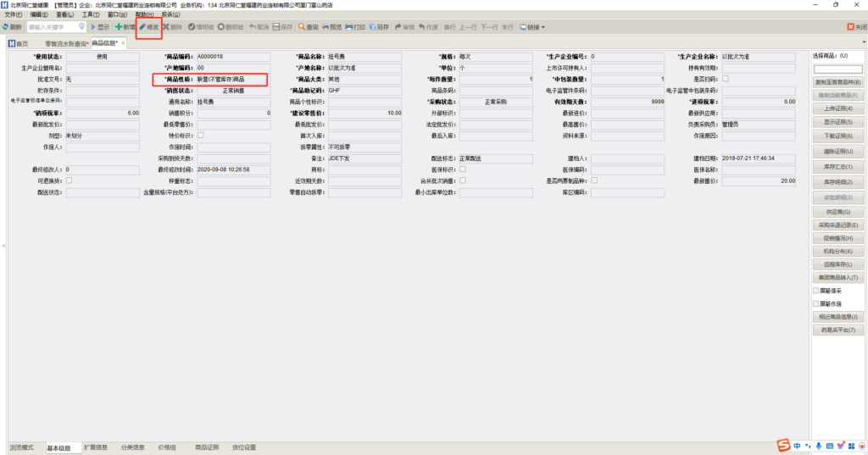868x455 pixels.
Task: Switch to the 分类信息 bottom tab
Action: click(x=133, y=447)
